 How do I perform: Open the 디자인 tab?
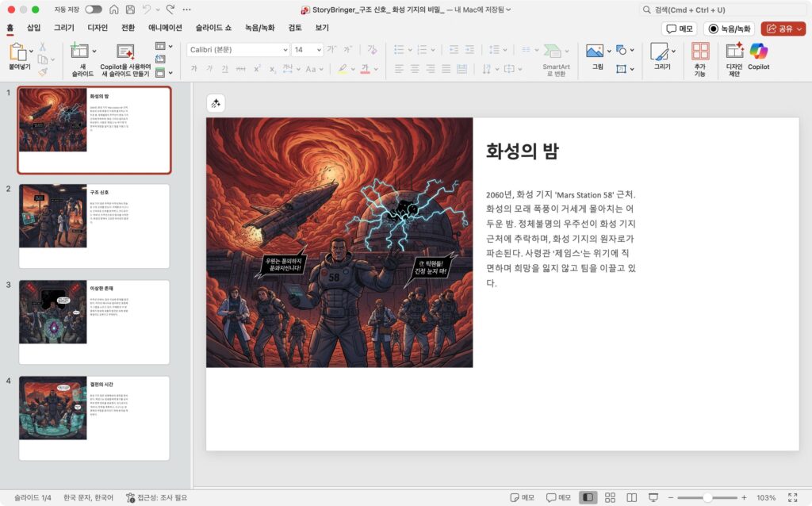click(98, 28)
